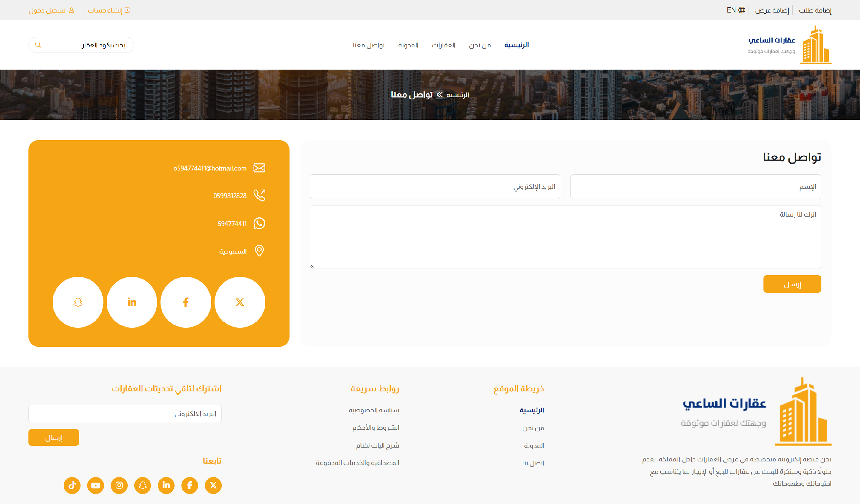860x504 pixels.
Task: Click the WhatsApp icon beside 594774411
Action: [259, 223]
